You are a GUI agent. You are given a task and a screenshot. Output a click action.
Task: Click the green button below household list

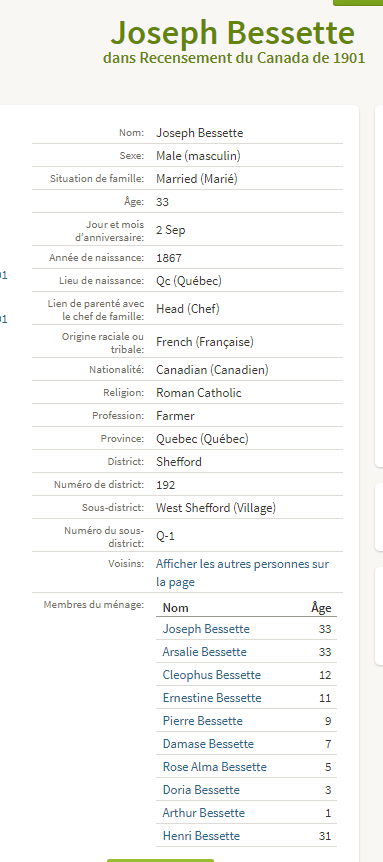click(160, 860)
